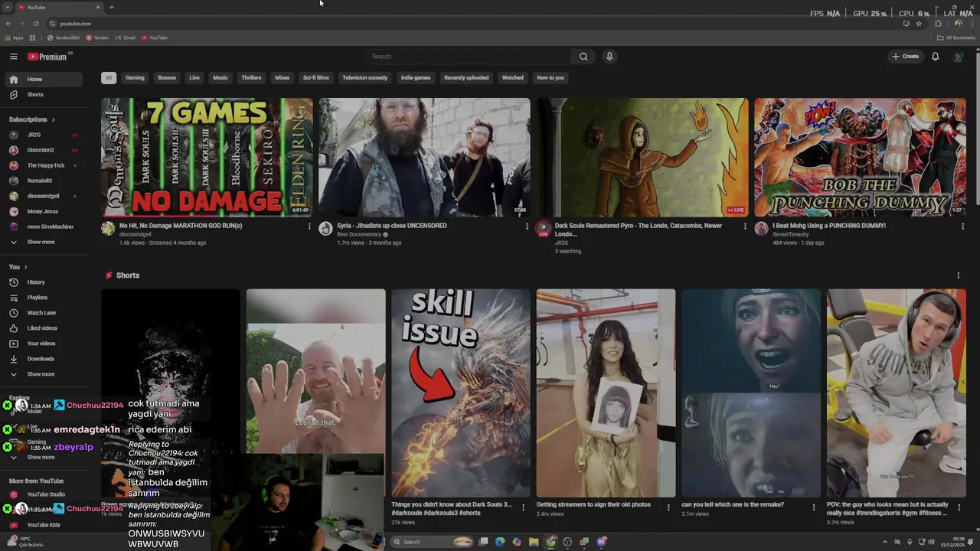Open Watch Later in the sidebar
This screenshot has width=980, height=551.
[x=44, y=313]
